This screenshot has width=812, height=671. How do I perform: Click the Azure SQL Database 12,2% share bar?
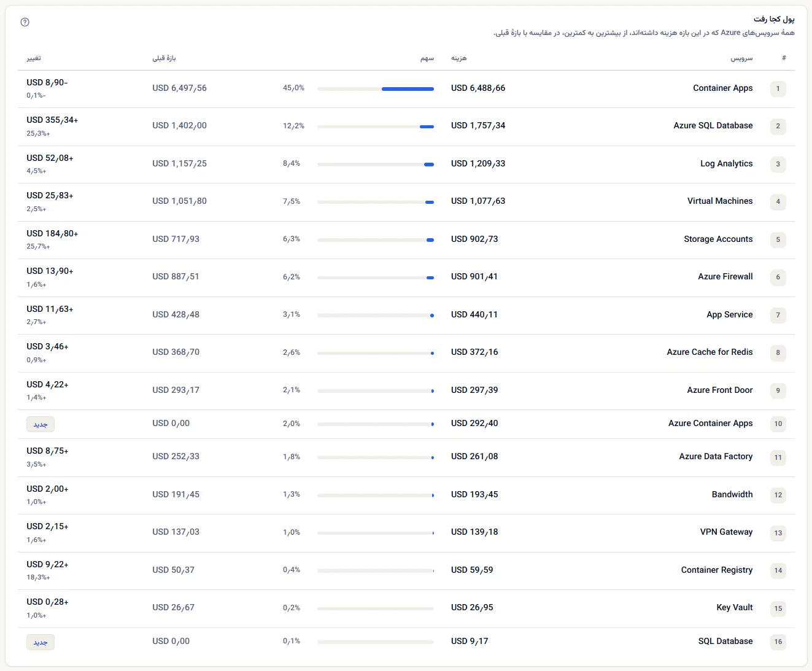click(x=376, y=126)
